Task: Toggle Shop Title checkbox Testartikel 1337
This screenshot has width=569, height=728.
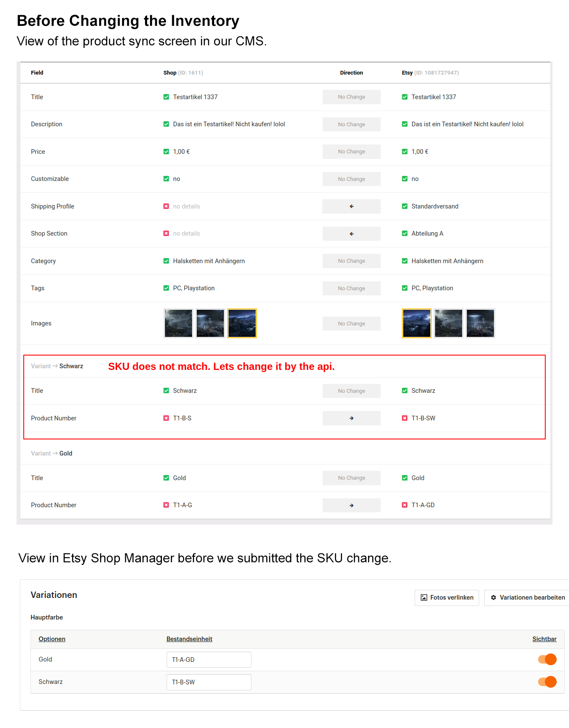Action: pos(166,97)
